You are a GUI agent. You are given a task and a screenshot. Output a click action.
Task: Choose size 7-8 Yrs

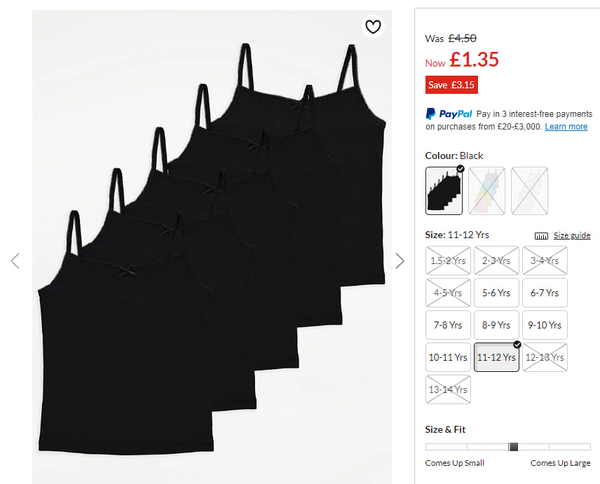point(447,325)
